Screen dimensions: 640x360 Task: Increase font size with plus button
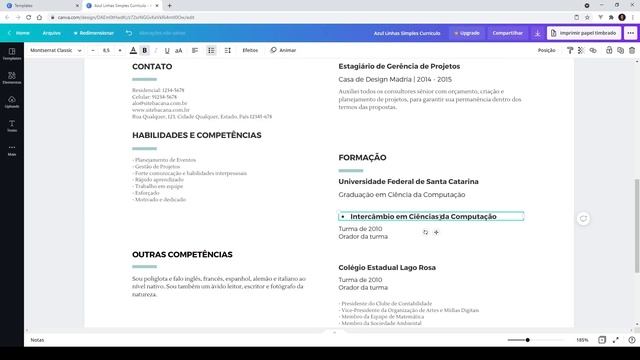pyautogui.click(x=120, y=50)
